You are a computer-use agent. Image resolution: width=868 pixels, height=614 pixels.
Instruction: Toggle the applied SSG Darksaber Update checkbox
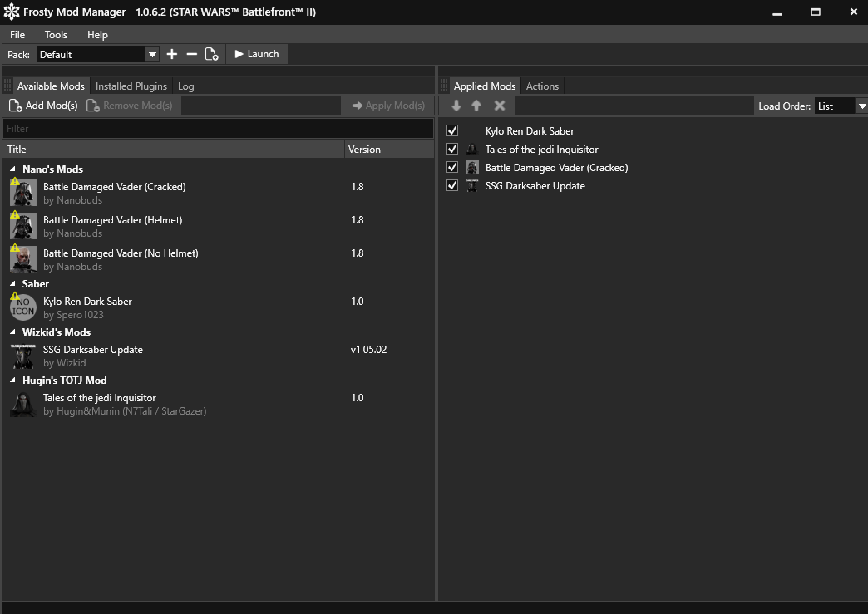[x=452, y=185]
